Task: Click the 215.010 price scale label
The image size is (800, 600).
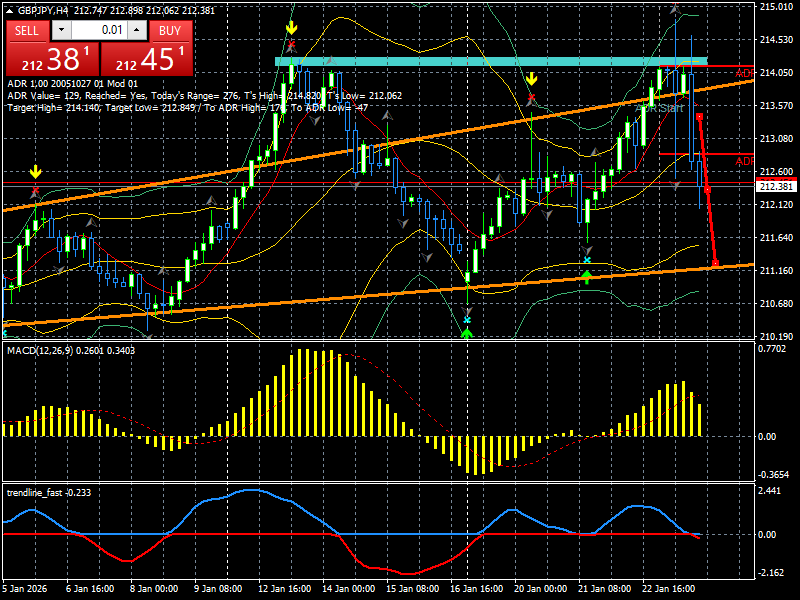Action: 776,7
